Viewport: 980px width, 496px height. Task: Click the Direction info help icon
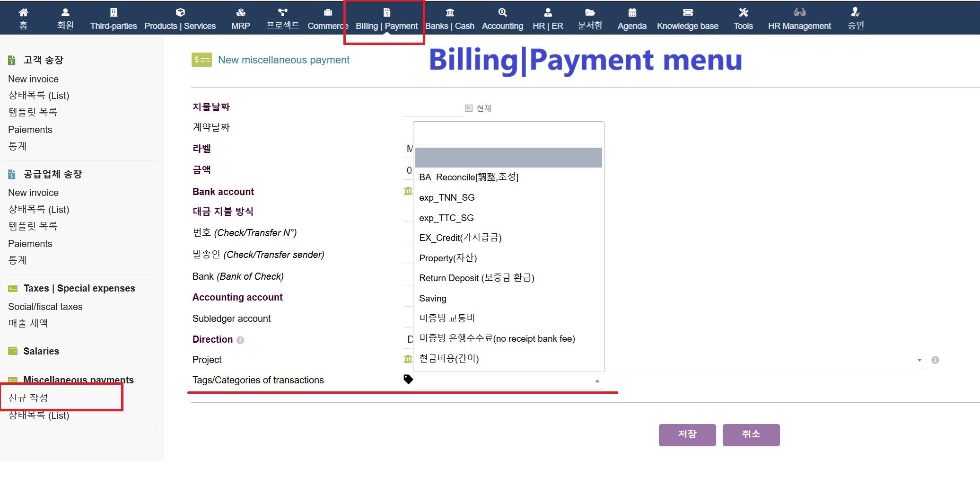240,340
